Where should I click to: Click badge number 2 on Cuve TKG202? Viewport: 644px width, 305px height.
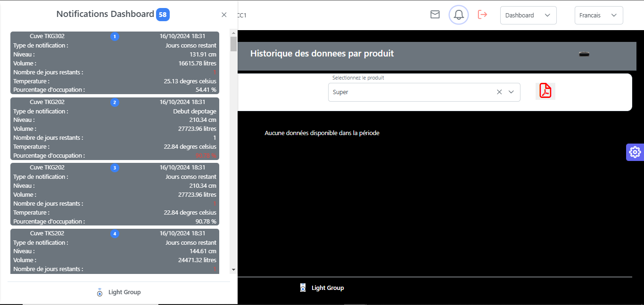point(115,102)
